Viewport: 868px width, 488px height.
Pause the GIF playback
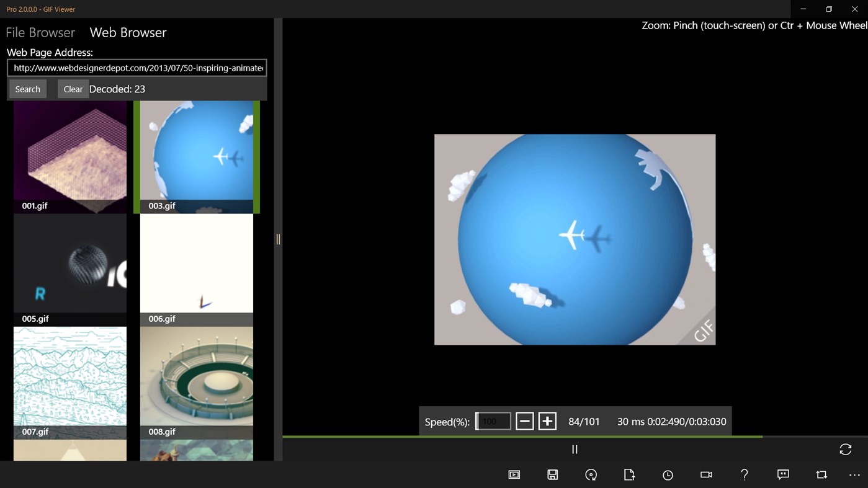[575, 449]
